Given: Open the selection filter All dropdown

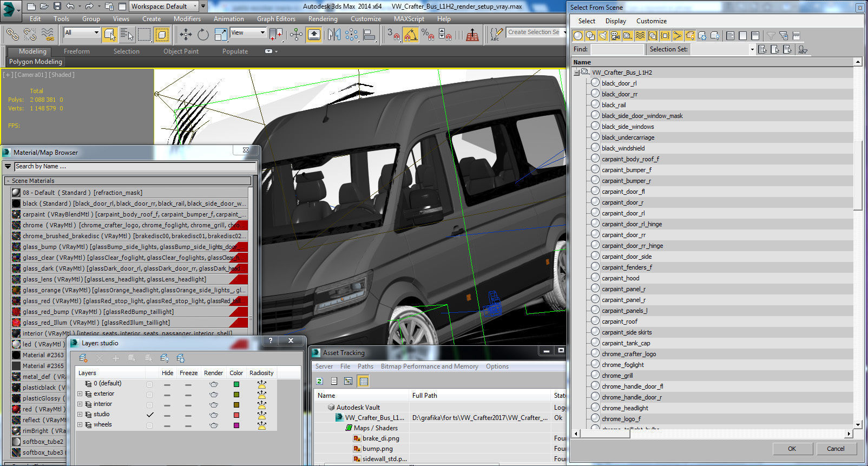Looking at the screenshot, I should pos(82,32).
